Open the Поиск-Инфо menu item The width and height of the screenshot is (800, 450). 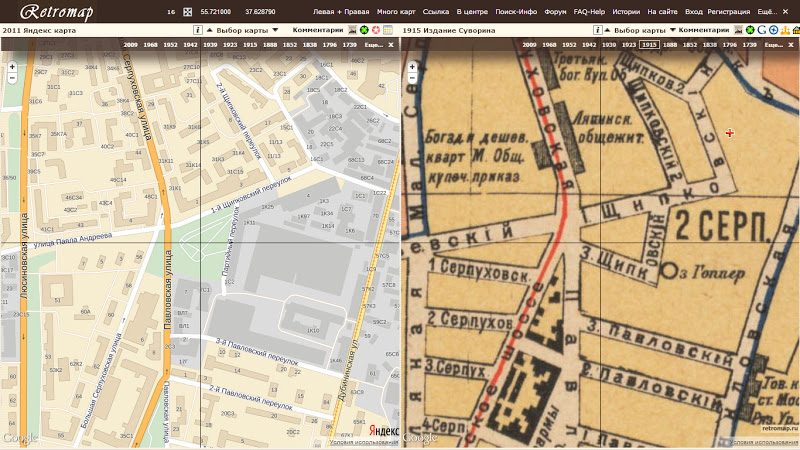coord(516,11)
